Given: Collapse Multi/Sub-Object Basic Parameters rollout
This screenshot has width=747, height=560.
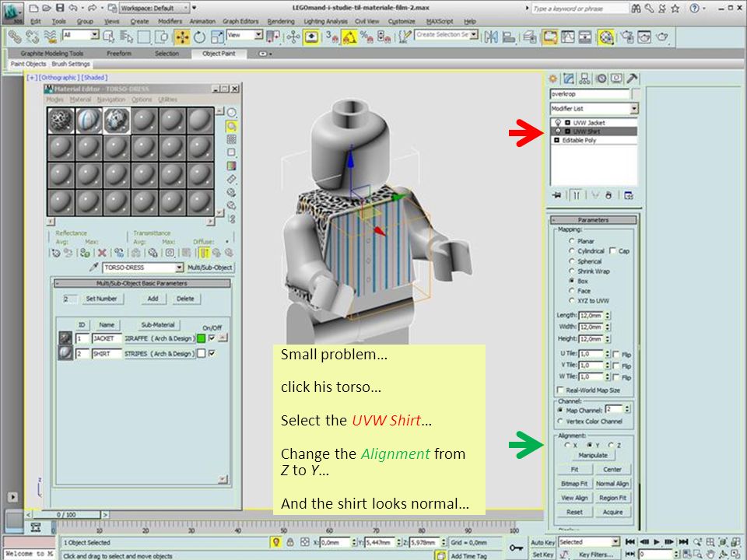Looking at the screenshot, I should pos(142,283).
